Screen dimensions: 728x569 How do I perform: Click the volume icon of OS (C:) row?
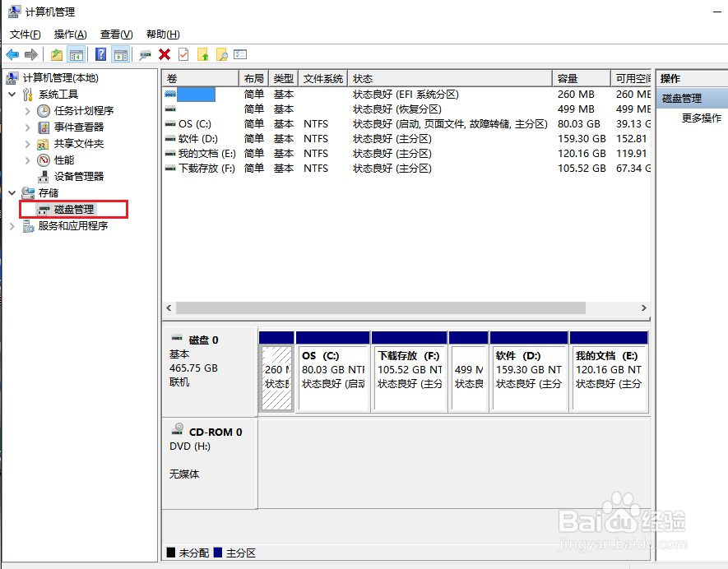point(170,124)
